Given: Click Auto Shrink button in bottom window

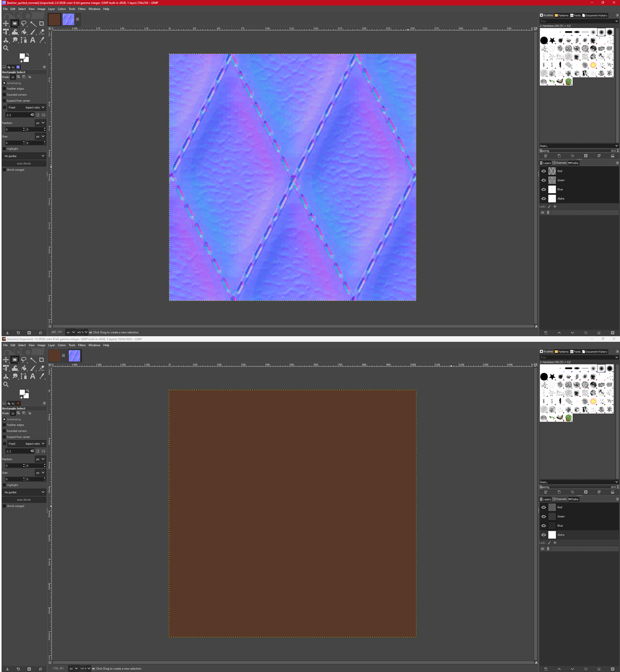Looking at the screenshot, I should pos(24,500).
